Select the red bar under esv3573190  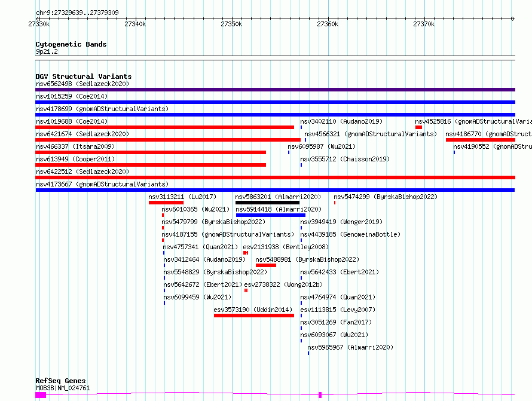coord(254,316)
